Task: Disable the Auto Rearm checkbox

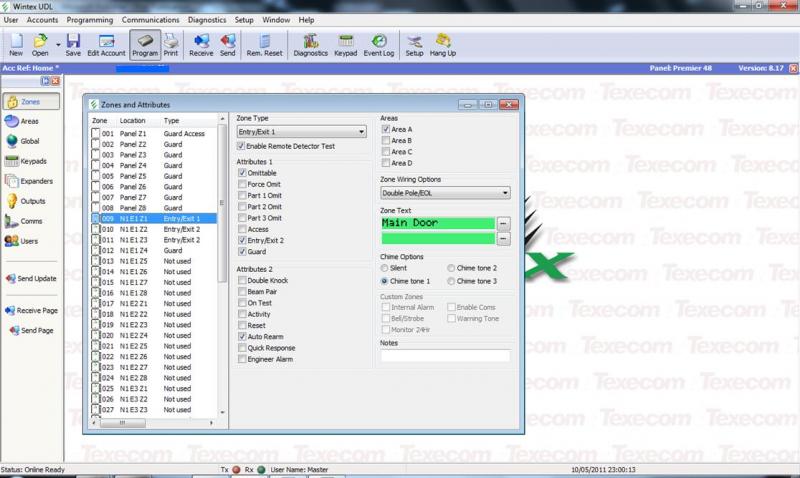Action: [x=242, y=337]
